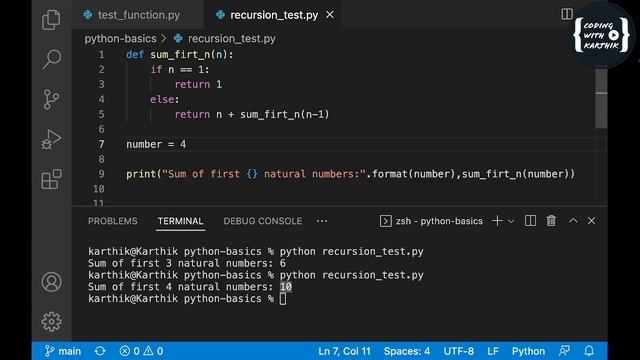640x360 pixels.
Task: Click the terminal output 'Sum of first 3 natural numbers: 6'
Action: pos(187,263)
